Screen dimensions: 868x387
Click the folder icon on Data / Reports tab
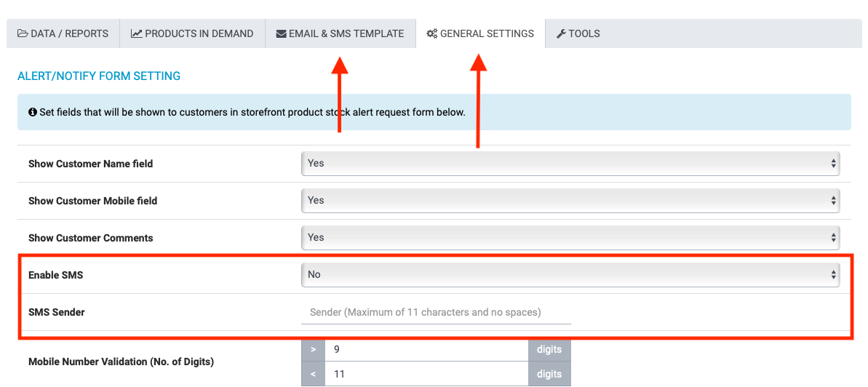tap(23, 33)
